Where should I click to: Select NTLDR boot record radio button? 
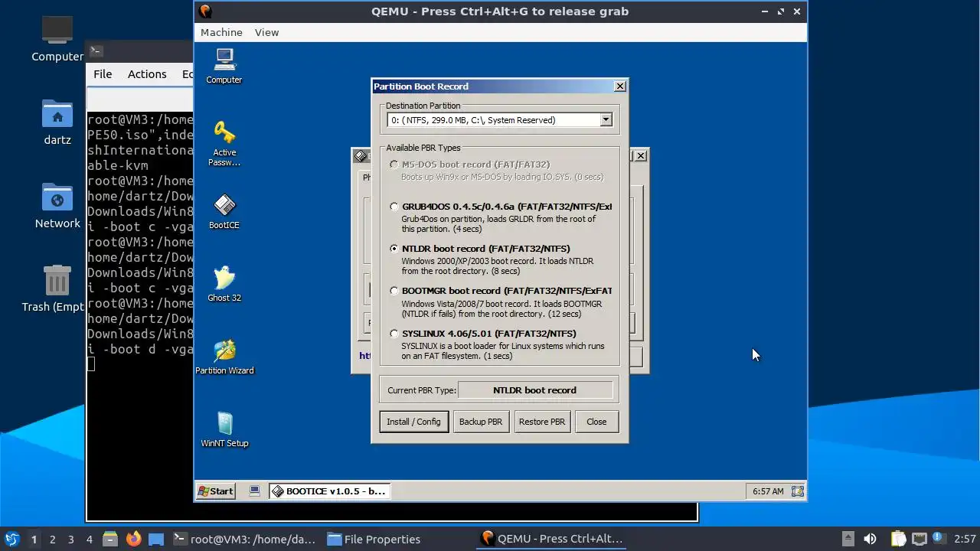pyautogui.click(x=394, y=249)
